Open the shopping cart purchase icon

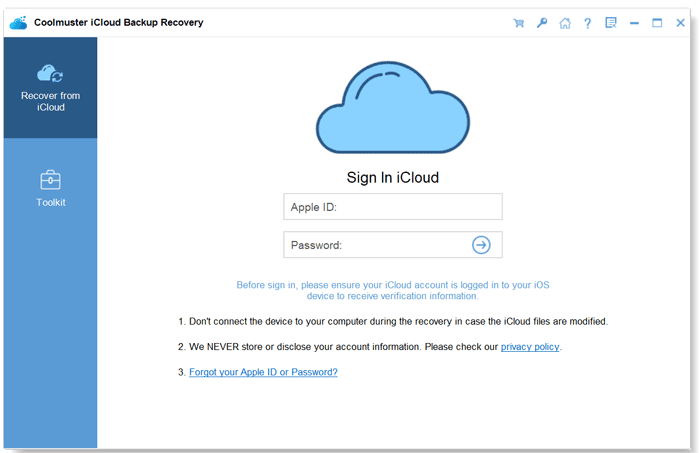click(518, 23)
